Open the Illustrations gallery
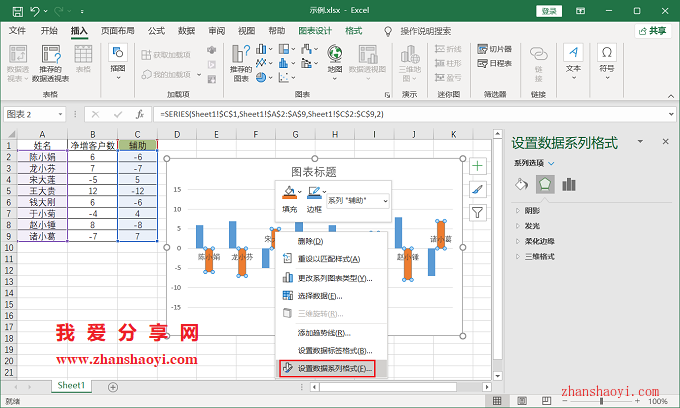This screenshot has height=408, width=680. [118, 62]
